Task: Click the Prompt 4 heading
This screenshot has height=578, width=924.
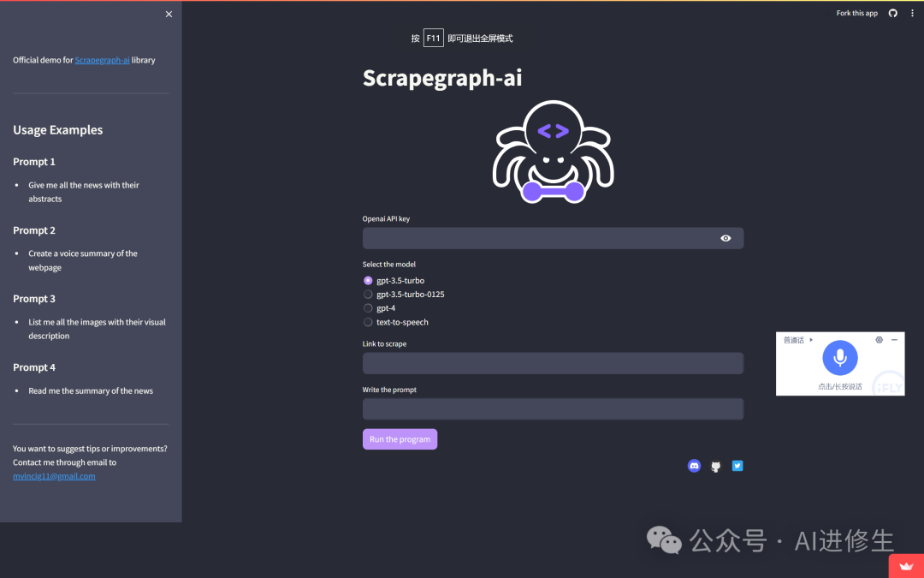Action: coord(34,367)
